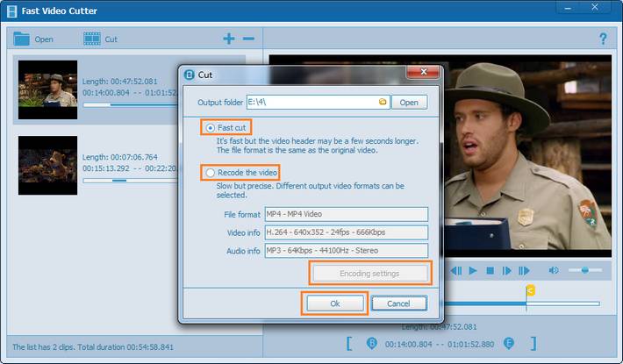Adjust the volume slider
Image resolution: width=623 pixels, height=364 pixels.
585,271
